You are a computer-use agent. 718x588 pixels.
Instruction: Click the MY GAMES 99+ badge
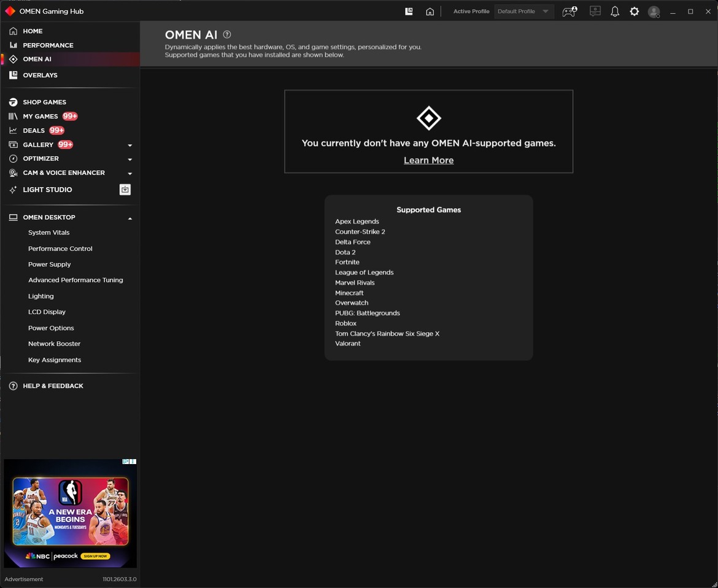click(x=70, y=117)
